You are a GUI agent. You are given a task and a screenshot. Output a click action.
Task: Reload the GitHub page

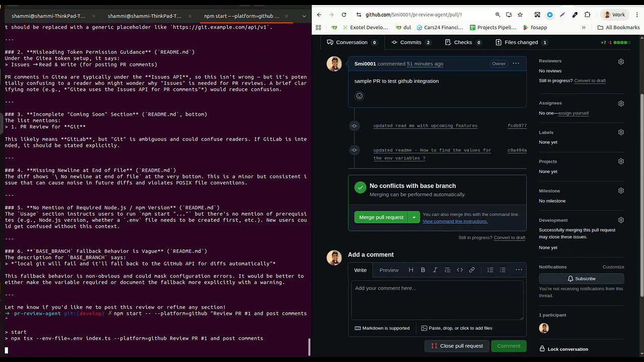[344, 15]
